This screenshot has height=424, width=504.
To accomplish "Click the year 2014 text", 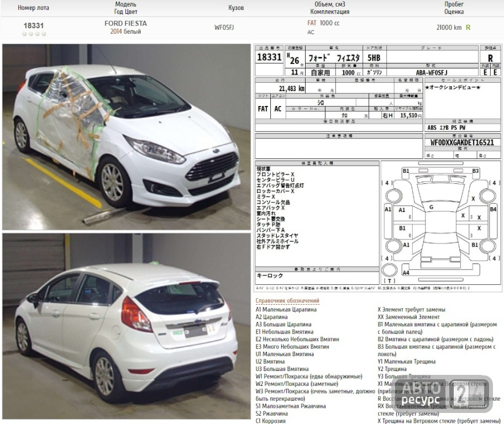I will pos(116,31).
